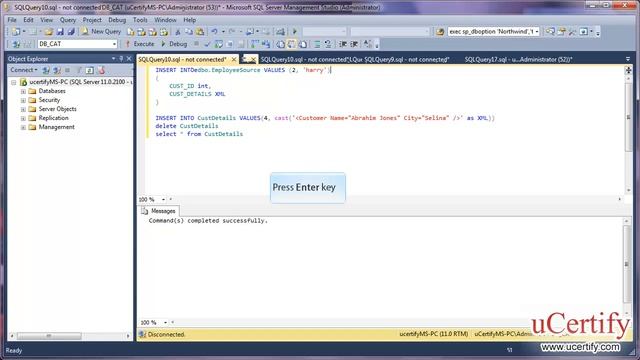Click the Disconnect icon in Object Explorer
The image size is (640, 360).
click(x=57, y=70)
